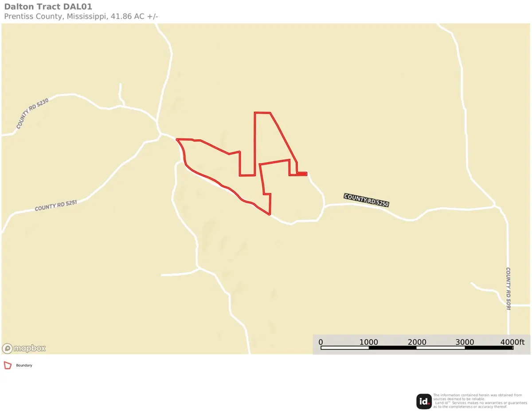
Task: Click the mapbox wordmark text
Action: [30, 349]
